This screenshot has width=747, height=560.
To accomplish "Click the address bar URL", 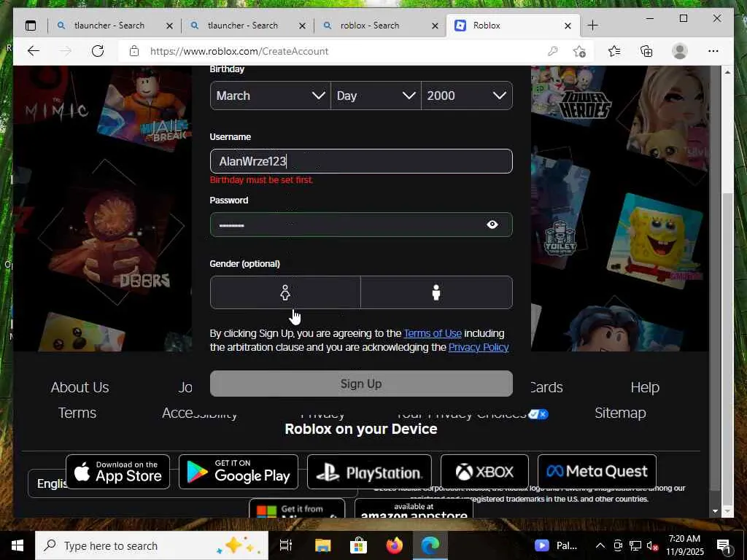I will 239,51.
